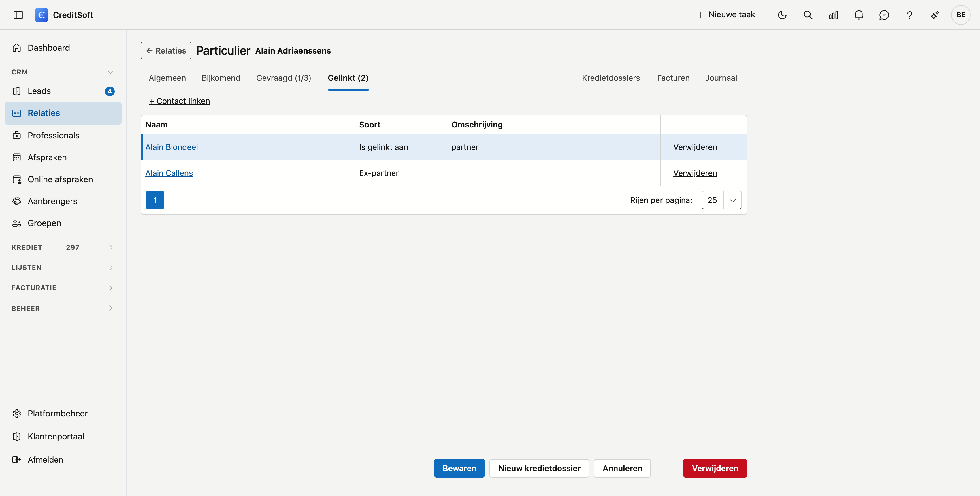Switch to the Algemeen tab
The width and height of the screenshot is (980, 496).
(x=167, y=78)
